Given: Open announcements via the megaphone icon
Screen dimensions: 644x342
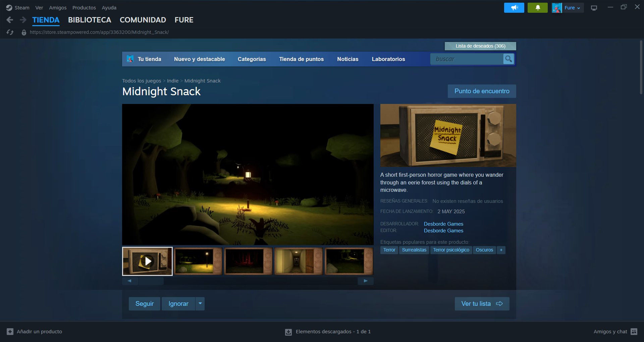Looking at the screenshot, I should click(514, 8).
